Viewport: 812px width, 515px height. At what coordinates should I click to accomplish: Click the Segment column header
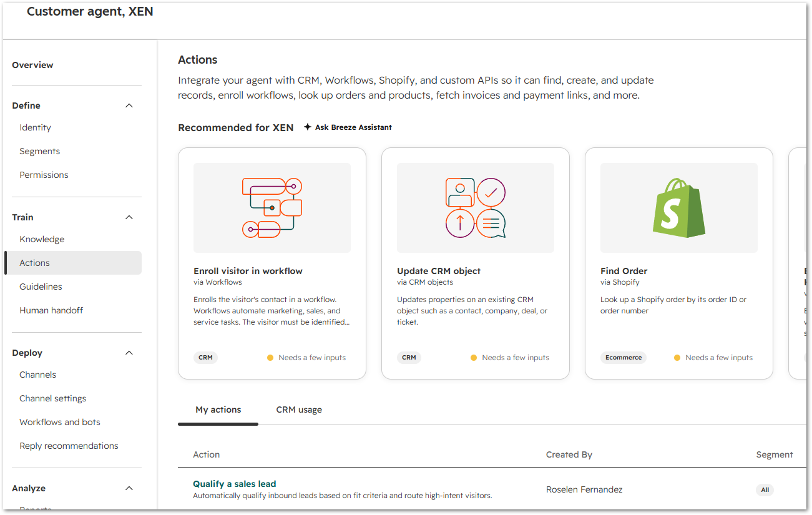775,454
